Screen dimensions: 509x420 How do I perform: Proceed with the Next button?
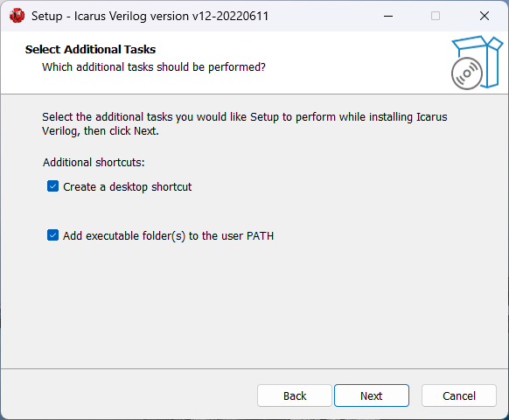[x=372, y=395]
